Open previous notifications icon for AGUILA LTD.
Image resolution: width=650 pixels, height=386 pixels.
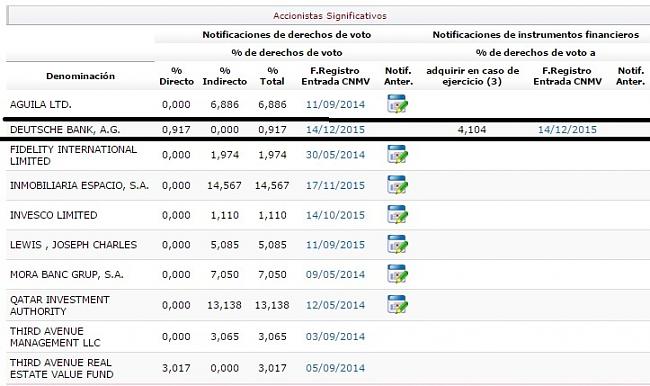click(x=397, y=104)
